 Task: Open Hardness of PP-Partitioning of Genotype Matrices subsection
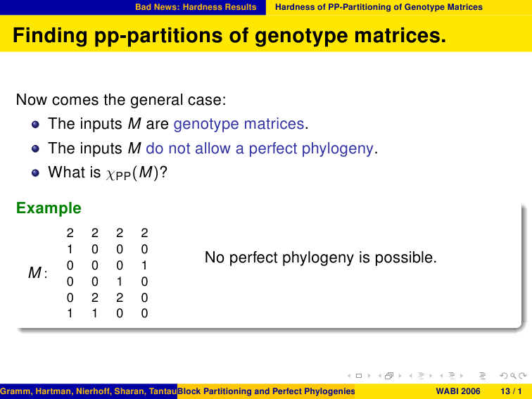(379, 7)
